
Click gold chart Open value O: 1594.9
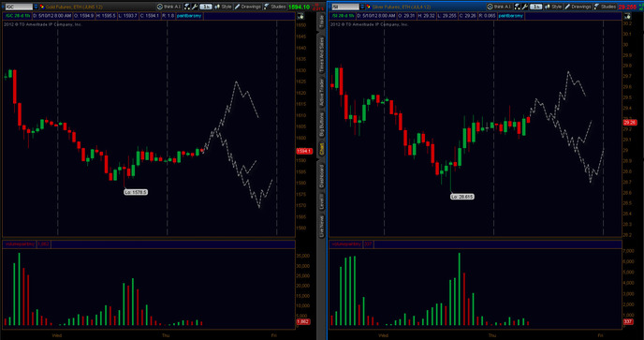tap(85, 16)
